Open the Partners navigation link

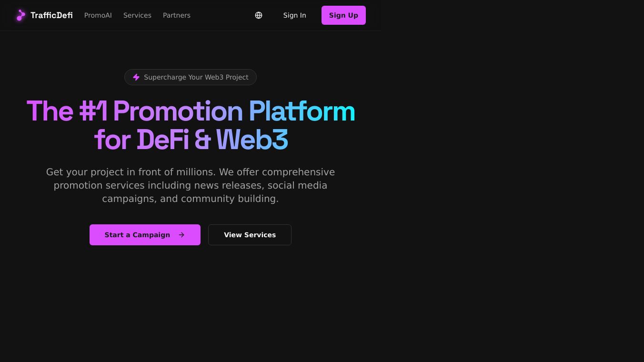tap(176, 15)
